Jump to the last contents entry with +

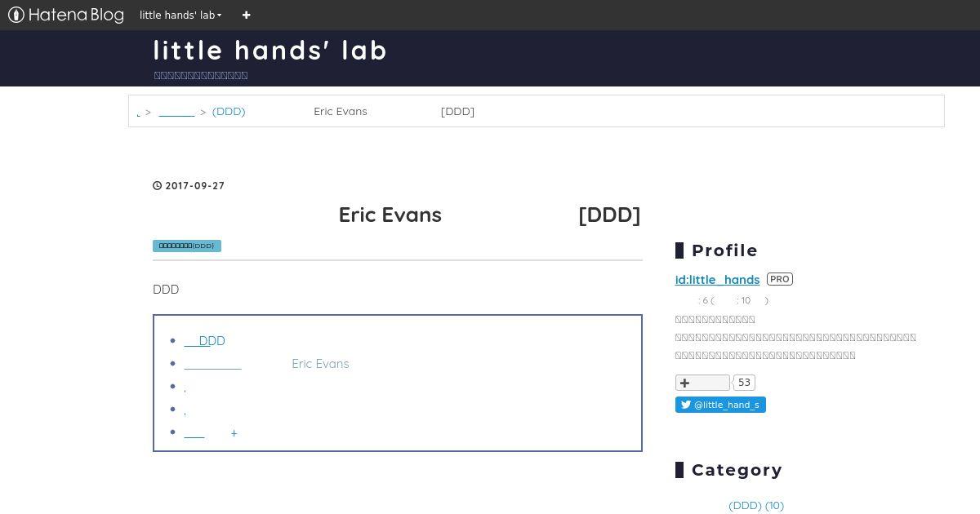211,432
